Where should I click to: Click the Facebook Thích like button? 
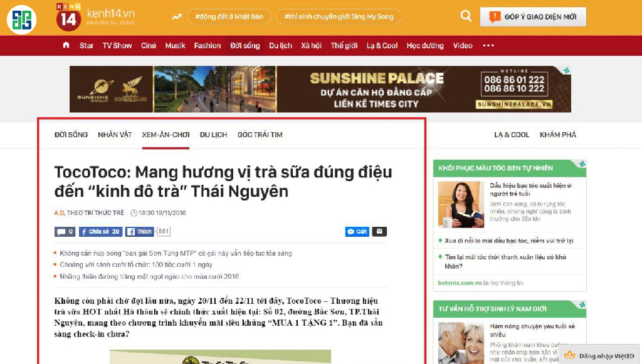(x=139, y=231)
